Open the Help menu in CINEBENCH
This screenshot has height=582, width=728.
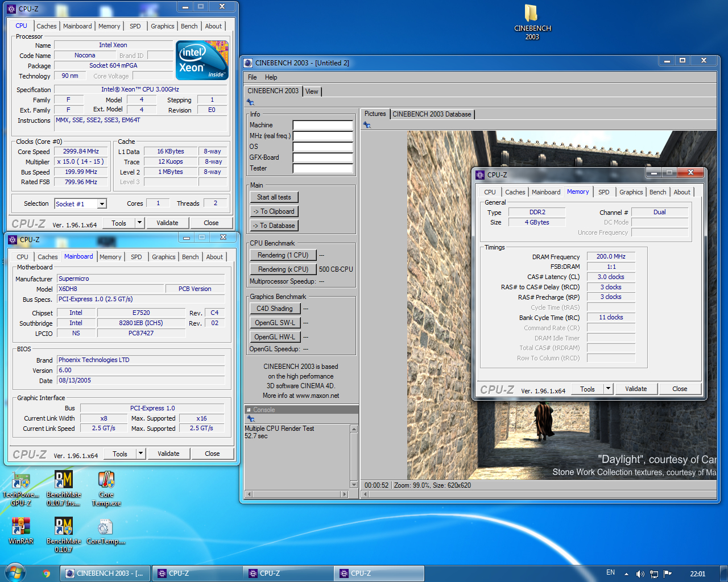[271, 77]
